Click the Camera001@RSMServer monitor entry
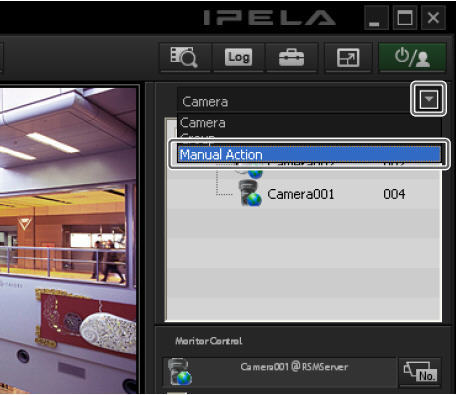This screenshot has height=395, width=456. click(x=279, y=372)
